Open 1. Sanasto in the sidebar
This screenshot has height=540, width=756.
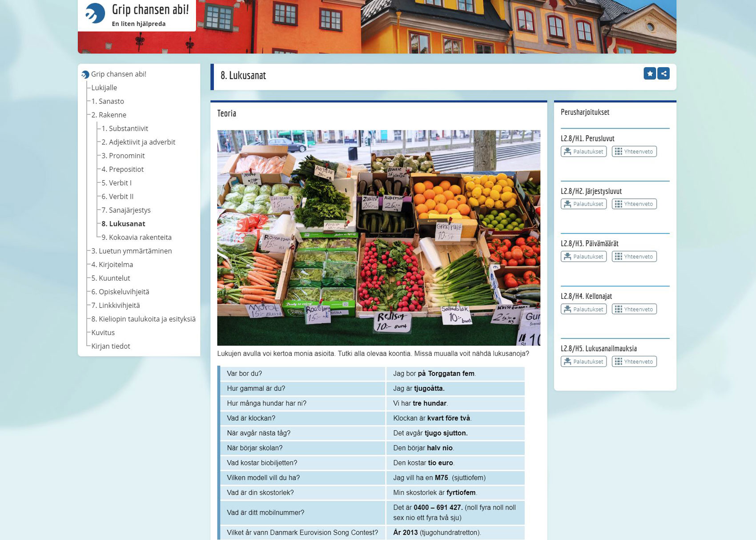[x=108, y=101]
